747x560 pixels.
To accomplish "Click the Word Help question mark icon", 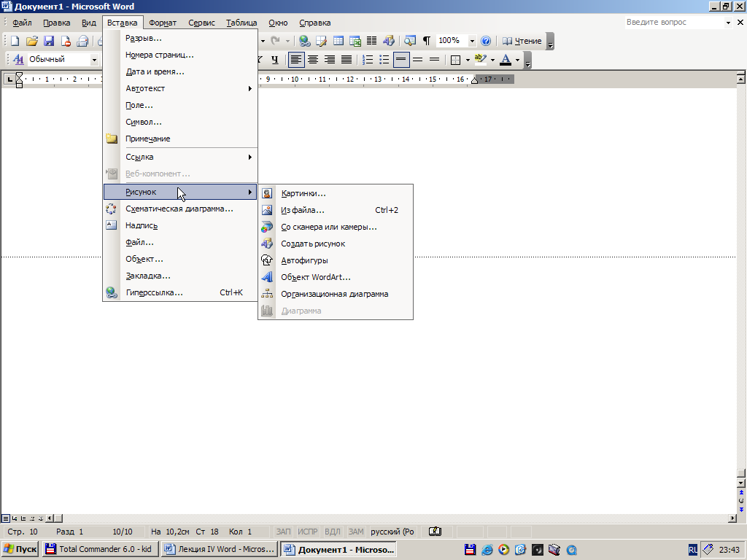I will [x=485, y=41].
